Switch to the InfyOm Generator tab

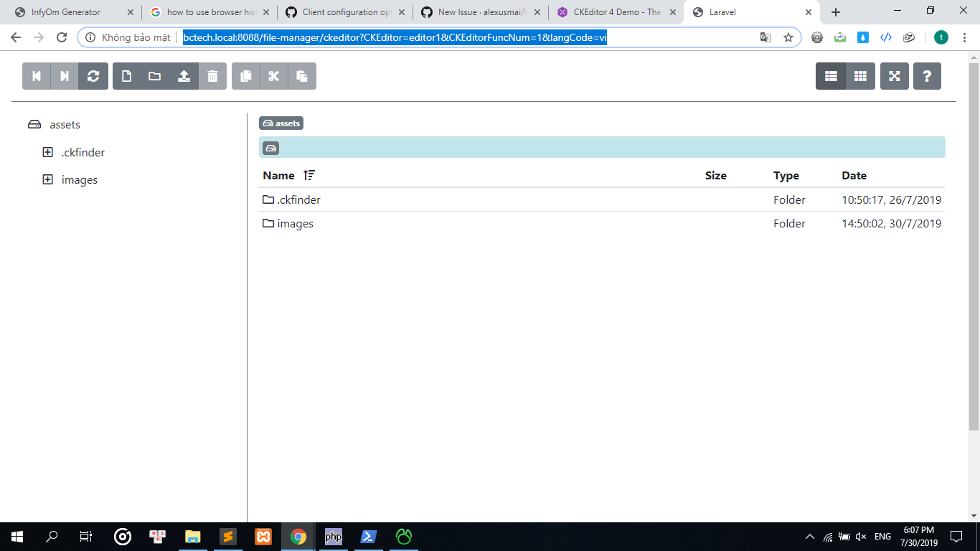coord(65,11)
